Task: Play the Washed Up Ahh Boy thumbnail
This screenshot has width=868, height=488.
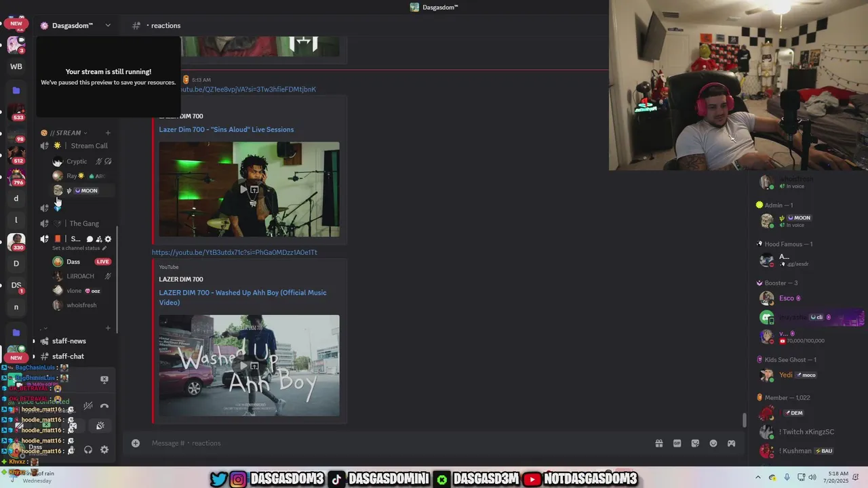Action: (249, 365)
